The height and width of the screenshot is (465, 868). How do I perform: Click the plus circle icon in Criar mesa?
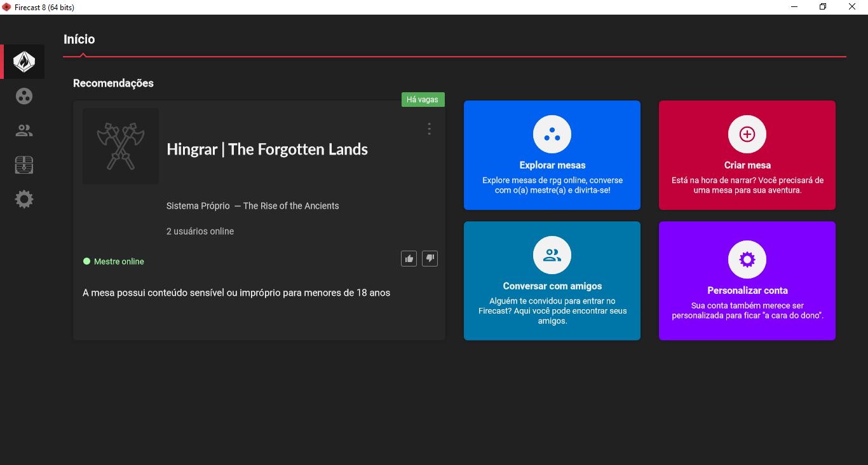tap(747, 134)
